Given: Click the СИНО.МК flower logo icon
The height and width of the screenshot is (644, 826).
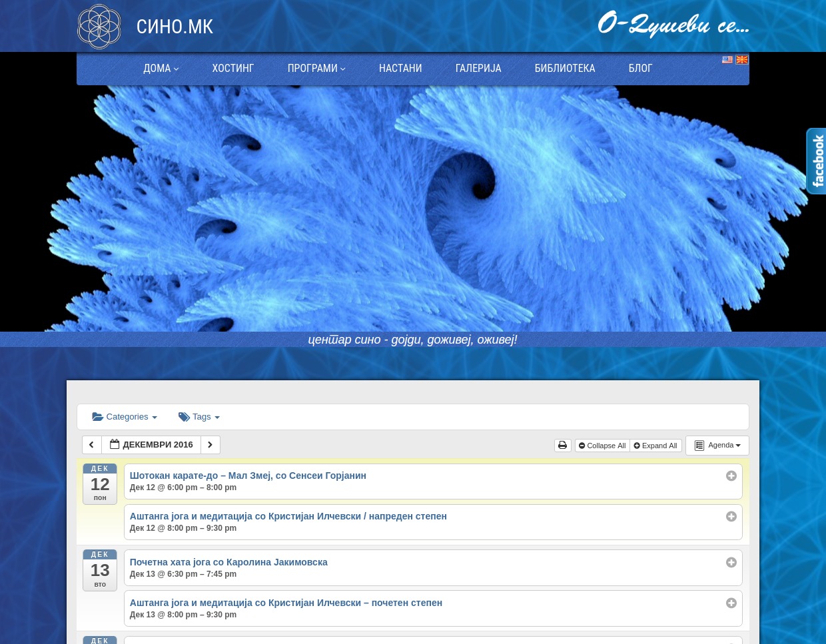Looking at the screenshot, I should 99,27.
